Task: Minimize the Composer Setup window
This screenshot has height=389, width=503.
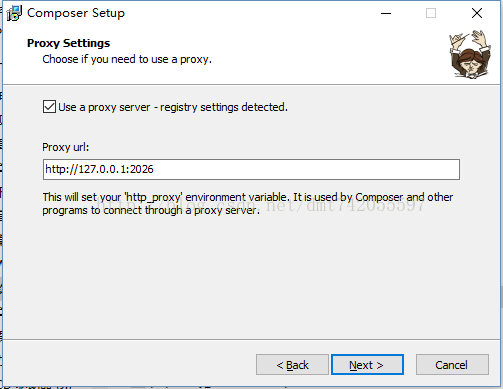Action: coord(386,13)
